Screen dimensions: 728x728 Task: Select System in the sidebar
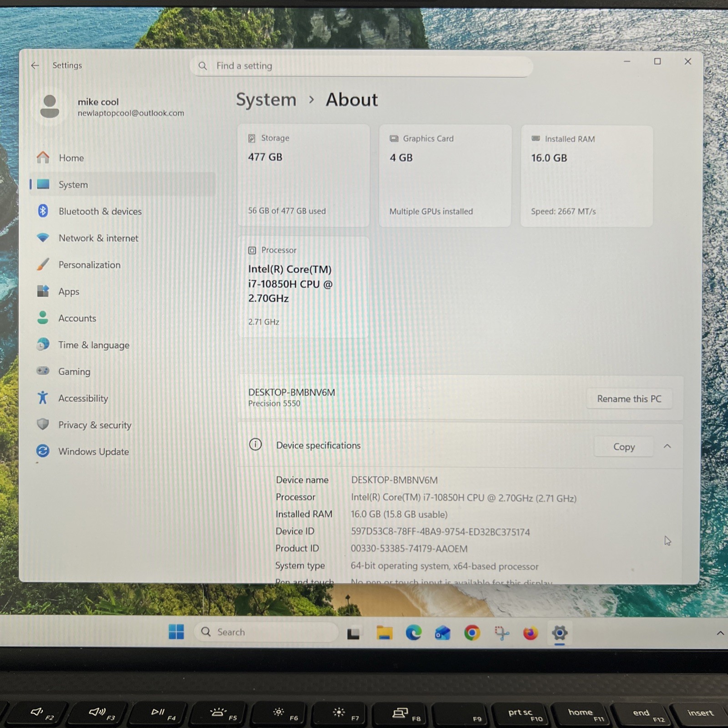coord(121,184)
